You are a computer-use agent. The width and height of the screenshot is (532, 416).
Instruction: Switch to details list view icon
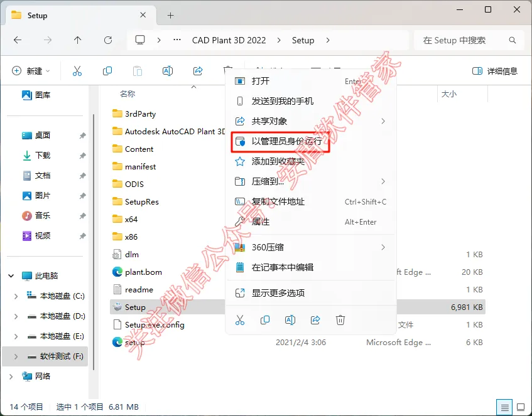[504, 407]
